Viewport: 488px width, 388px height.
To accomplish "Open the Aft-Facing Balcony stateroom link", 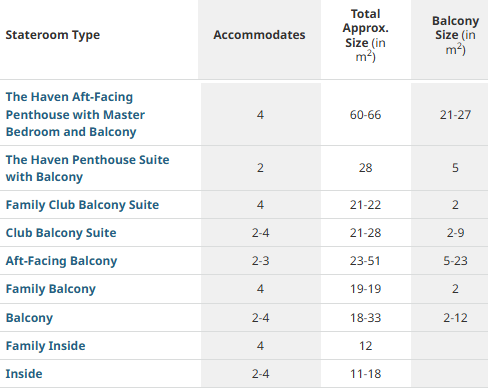I will coord(61,261).
